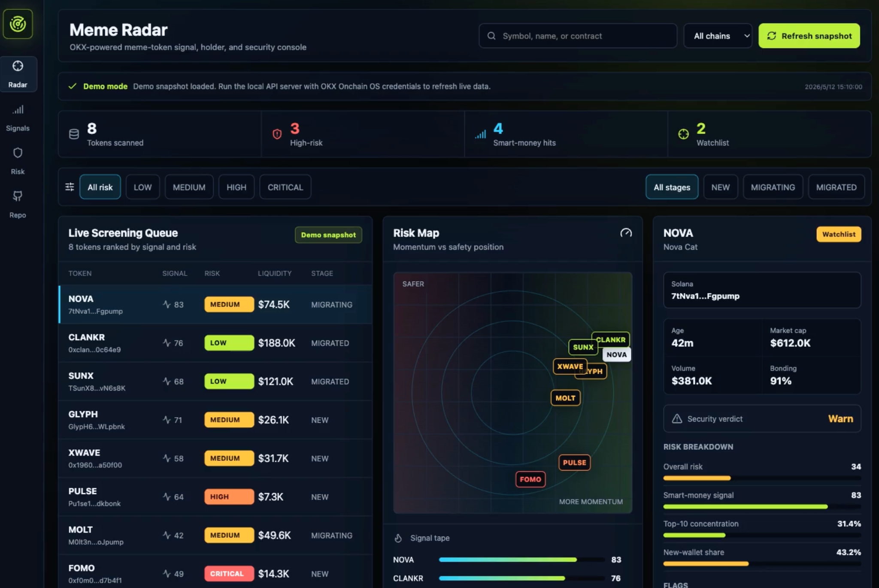879x588 pixels.
Task: Select the FOMO marker on Risk Map
Action: [x=530, y=479]
